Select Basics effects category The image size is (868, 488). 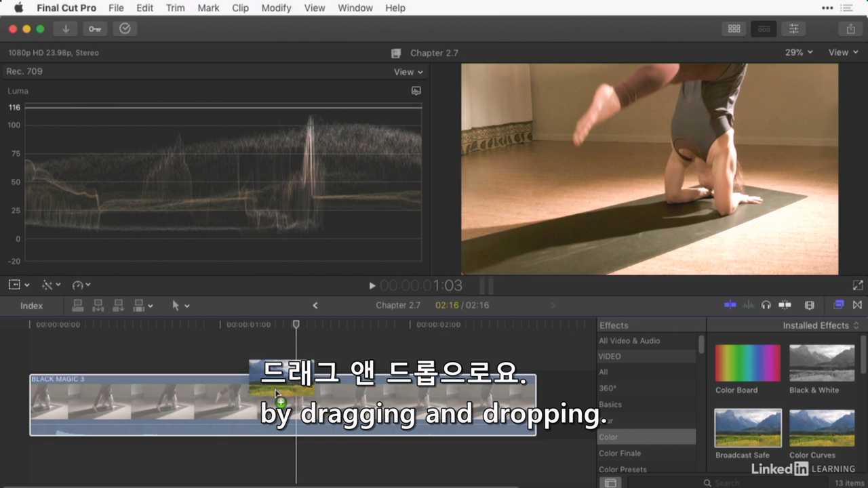[x=646, y=405]
